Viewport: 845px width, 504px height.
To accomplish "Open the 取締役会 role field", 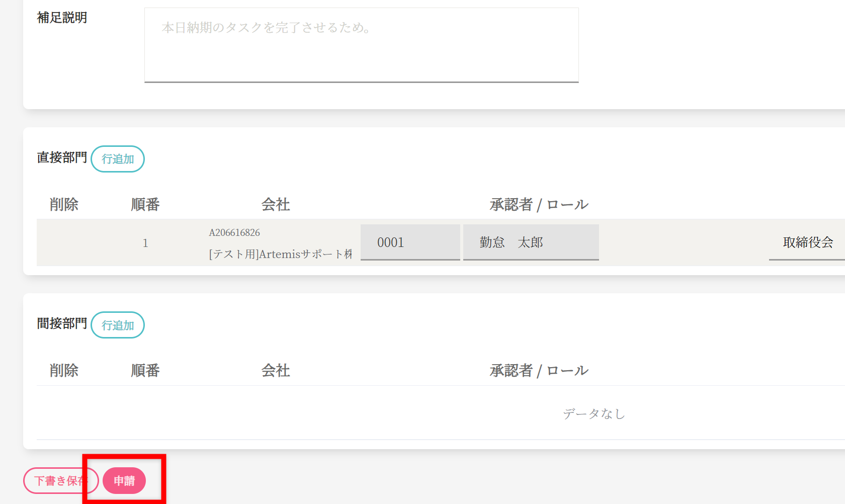I will tap(807, 242).
